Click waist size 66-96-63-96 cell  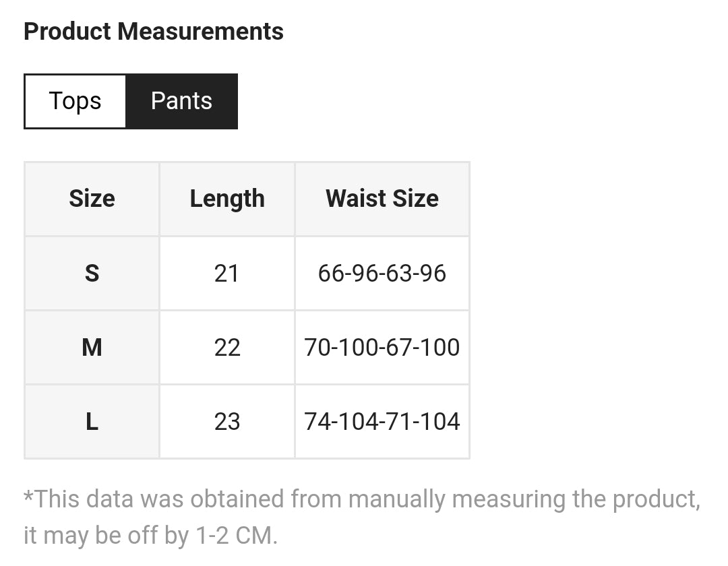[382, 274]
